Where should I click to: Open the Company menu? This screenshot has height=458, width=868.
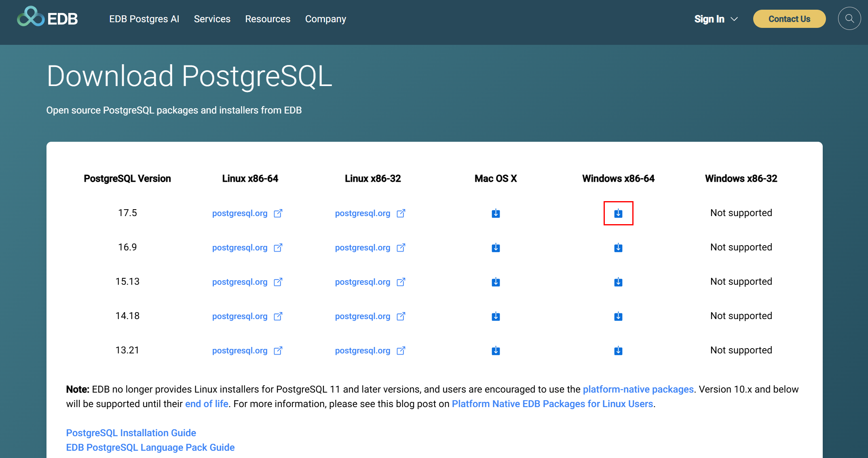(x=325, y=19)
